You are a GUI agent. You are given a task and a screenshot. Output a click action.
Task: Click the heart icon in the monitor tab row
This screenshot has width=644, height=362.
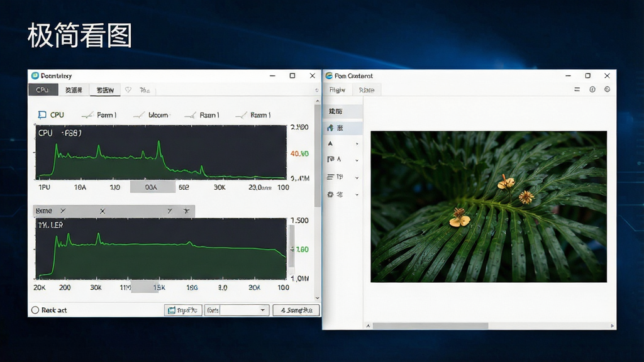128,90
